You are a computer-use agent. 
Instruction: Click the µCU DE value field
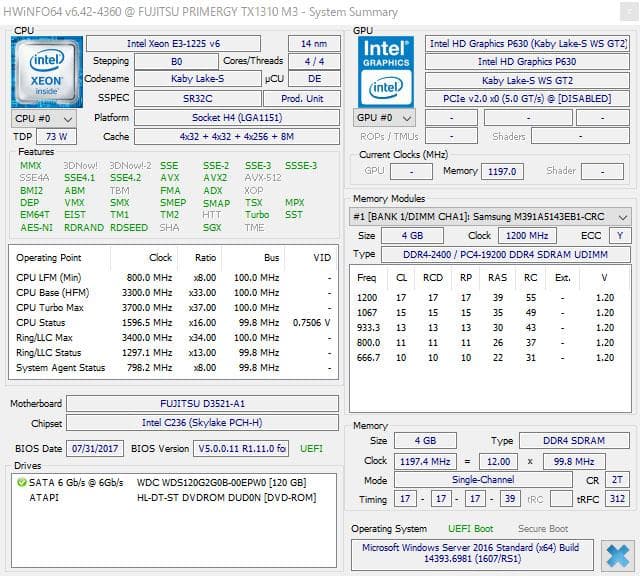point(314,79)
